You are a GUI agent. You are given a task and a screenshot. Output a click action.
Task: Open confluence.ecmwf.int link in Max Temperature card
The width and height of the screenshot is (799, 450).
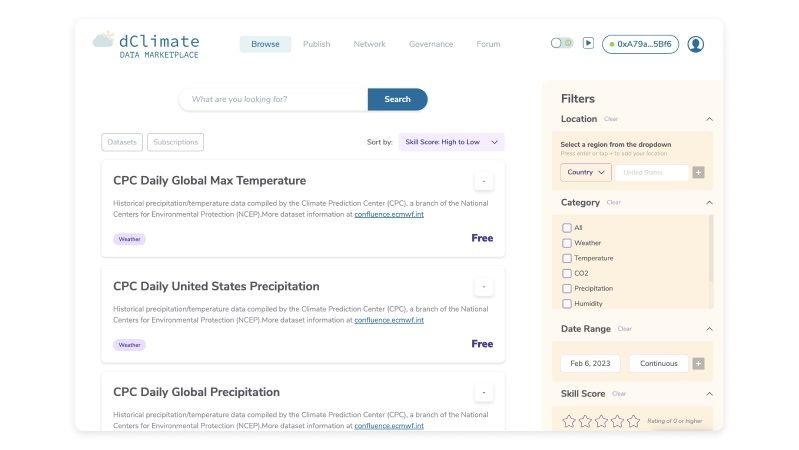pyautogui.click(x=389, y=215)
